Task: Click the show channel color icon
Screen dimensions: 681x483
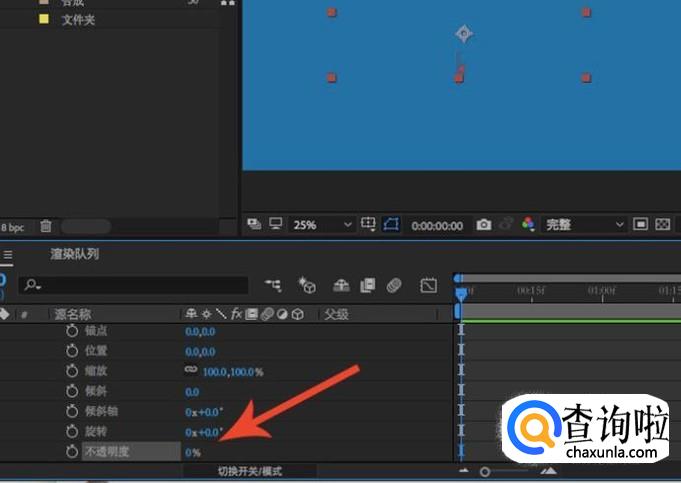Action: click(529, 225)
